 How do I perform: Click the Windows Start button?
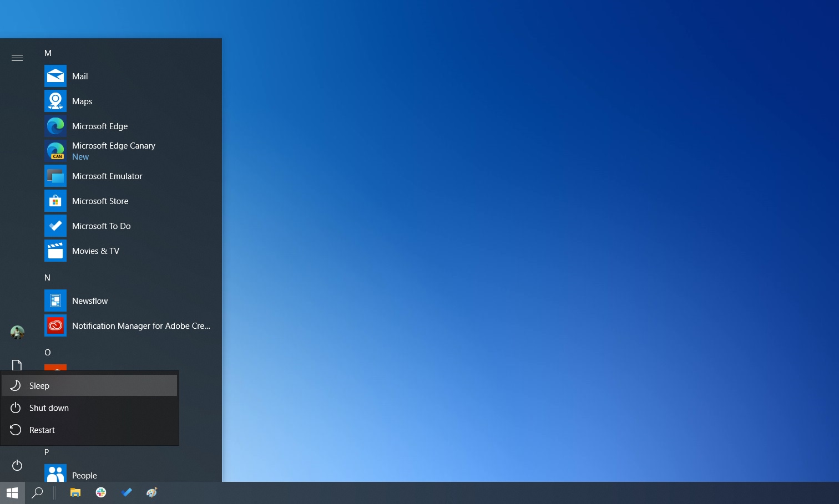point(12,492)
